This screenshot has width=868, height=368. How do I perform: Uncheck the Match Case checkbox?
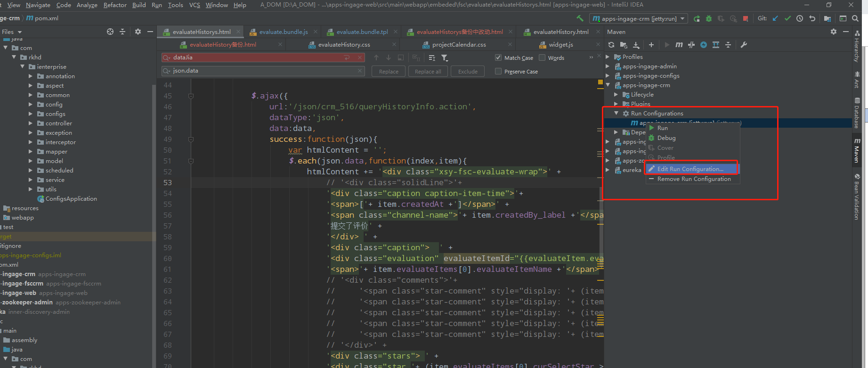[x=498, y=58]
